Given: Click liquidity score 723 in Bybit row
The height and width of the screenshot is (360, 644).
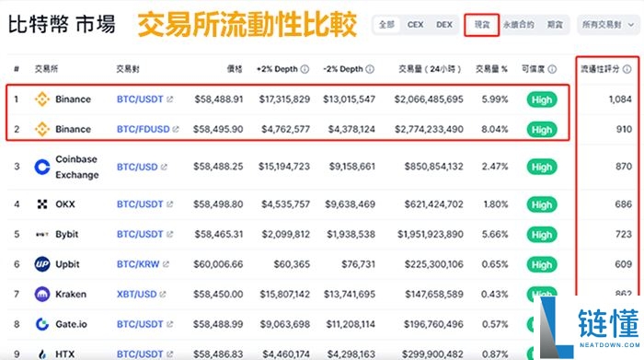Looking at the screenshot, I should [624, 234].
